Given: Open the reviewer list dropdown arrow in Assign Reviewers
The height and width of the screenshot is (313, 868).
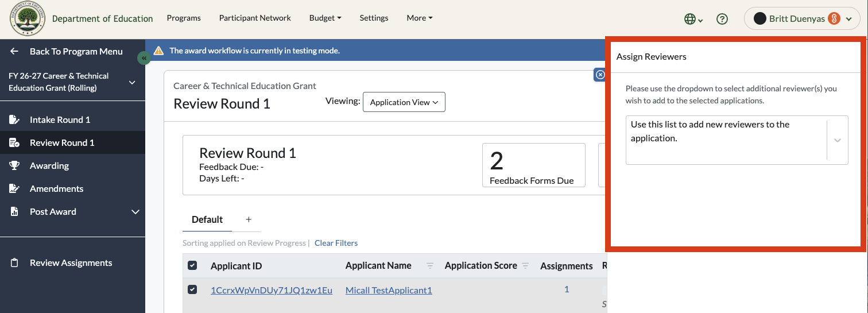Looking at the screenshot, I should coord(838,141).
